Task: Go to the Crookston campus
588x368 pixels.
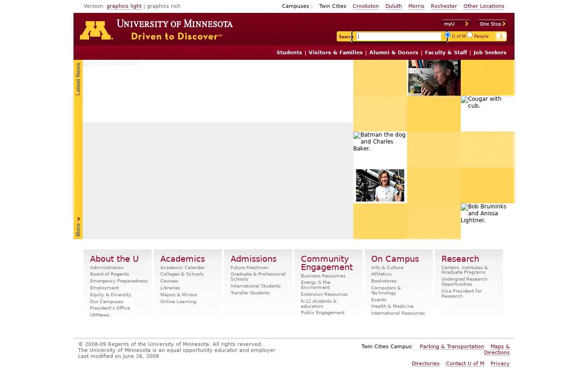Action: pyautogui.click(x=366, y=6)
